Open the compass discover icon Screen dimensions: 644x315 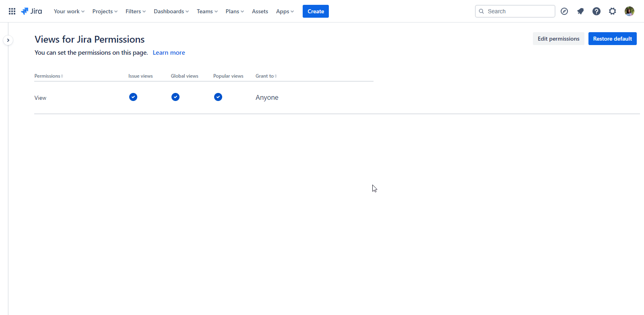click(564, 11)
